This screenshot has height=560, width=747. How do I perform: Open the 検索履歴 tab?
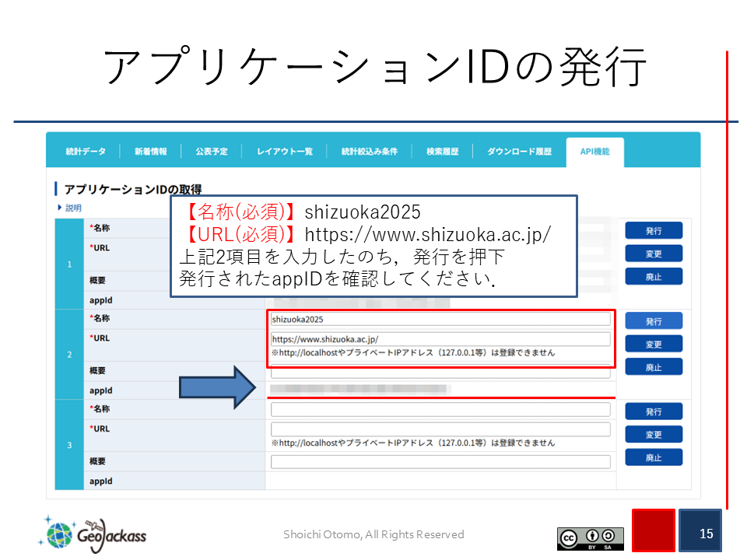pos(442,152)
